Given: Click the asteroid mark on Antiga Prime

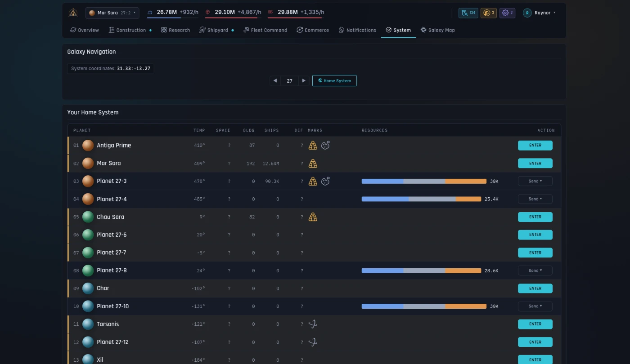Looking at the screenshot, I should point(325,146).
